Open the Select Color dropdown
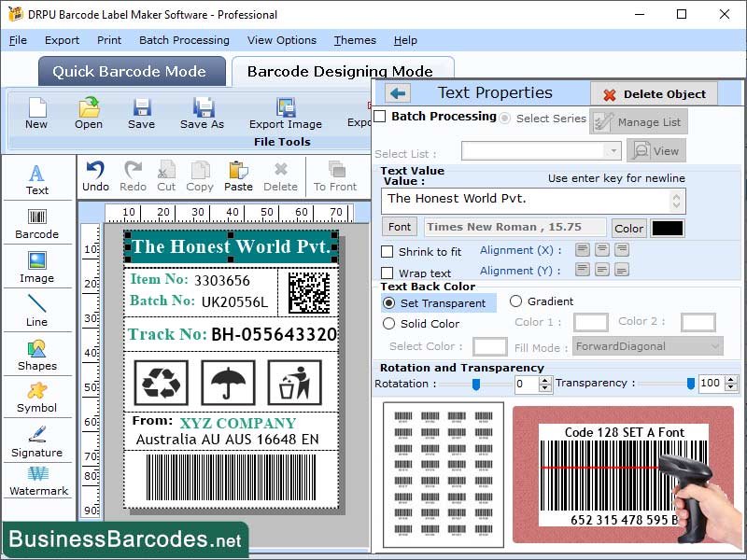The height and width of the screenshot is (560, 747). coord(490,346)
